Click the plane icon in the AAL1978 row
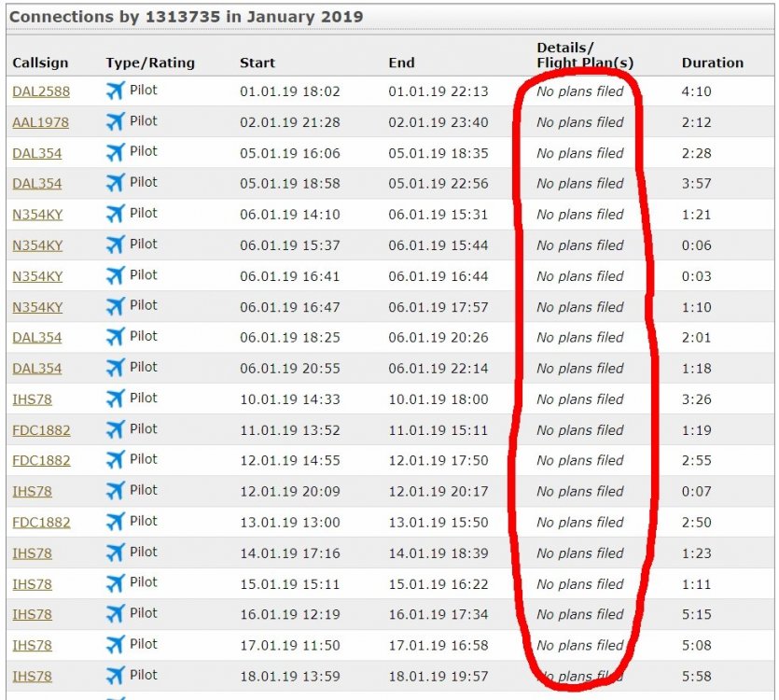Screen dimensions: 779x700 point(115,121)
